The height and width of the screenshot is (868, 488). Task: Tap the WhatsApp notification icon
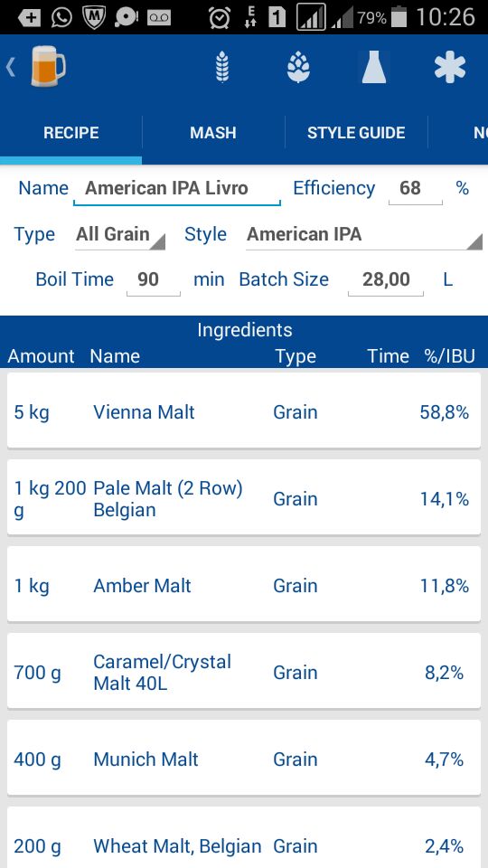tap(61, 17)
